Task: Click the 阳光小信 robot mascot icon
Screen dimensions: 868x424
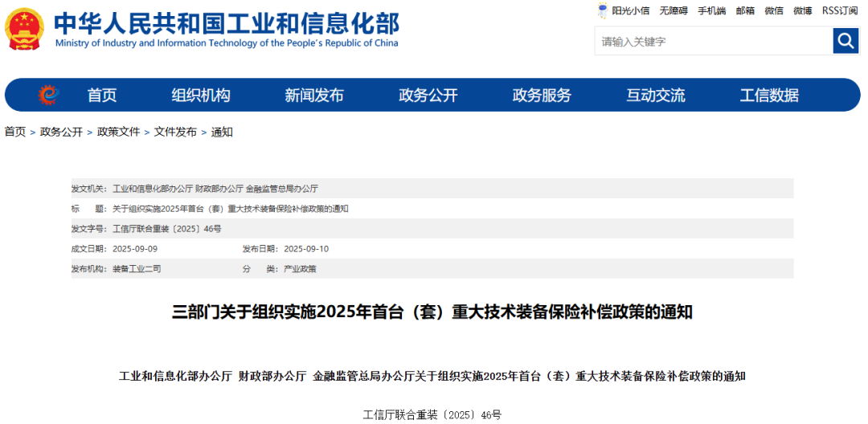Action: tap(602, 10)
